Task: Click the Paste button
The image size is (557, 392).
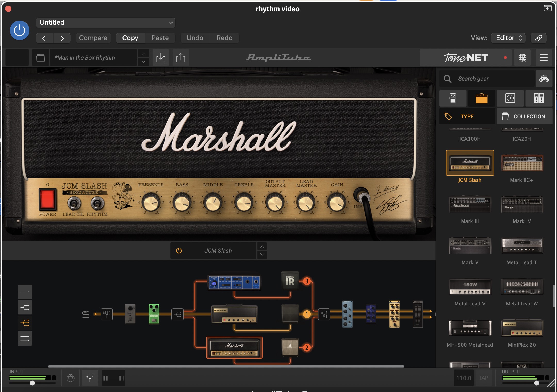Action: tap(160, 38)
